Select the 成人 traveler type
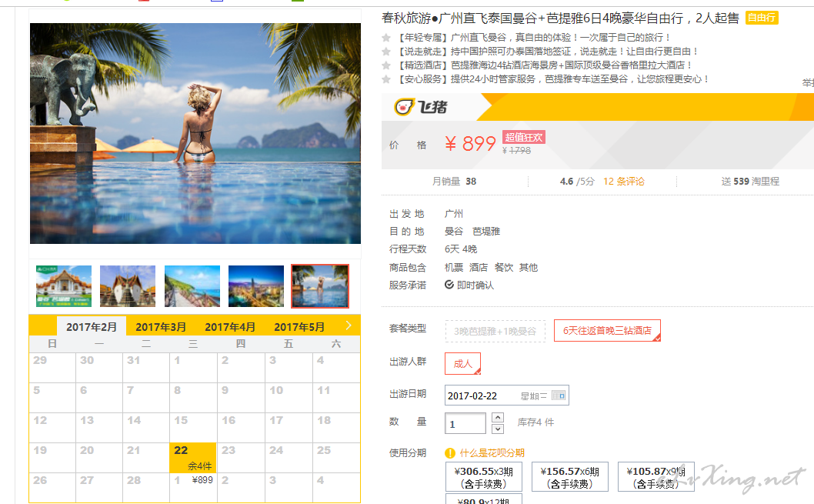Image resolution: width=814 pixels, height=504 pixels. point(462,363)
